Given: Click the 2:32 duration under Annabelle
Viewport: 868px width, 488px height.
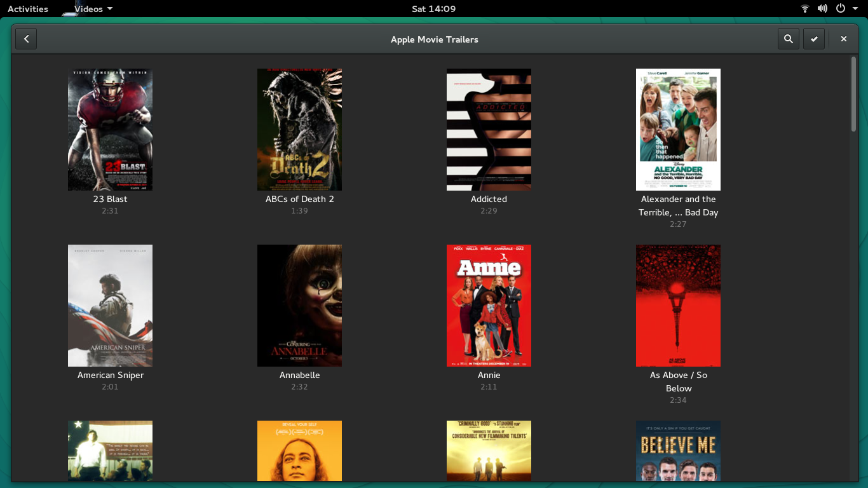Looking at the screenshot, I should pyautogui.click(x=299, y=387).
